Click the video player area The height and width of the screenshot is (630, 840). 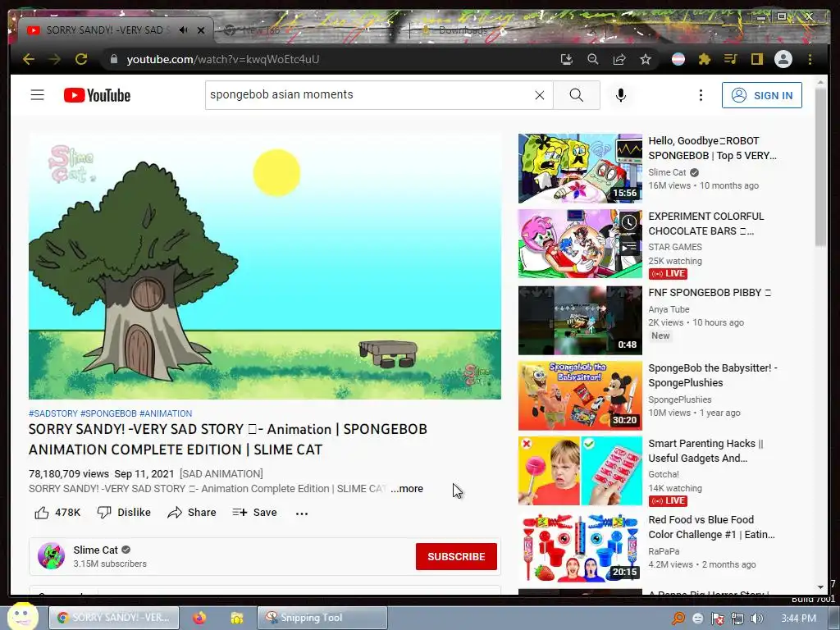(265, 267)
